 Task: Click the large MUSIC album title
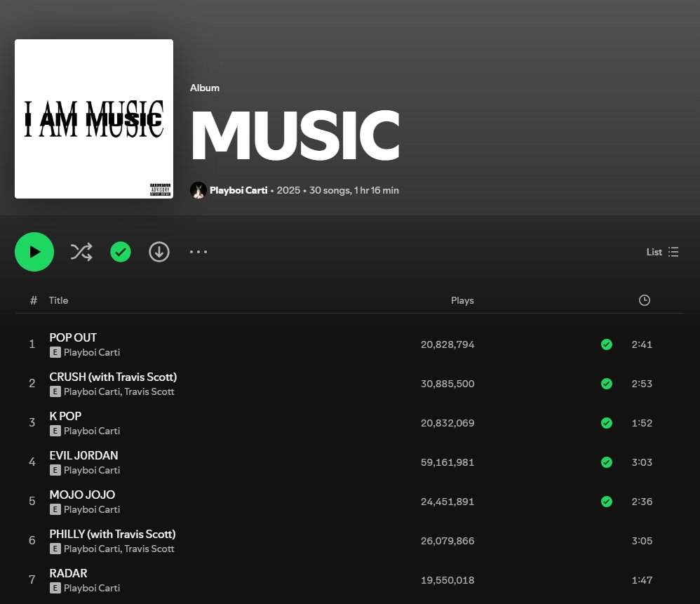pos(295,135)
